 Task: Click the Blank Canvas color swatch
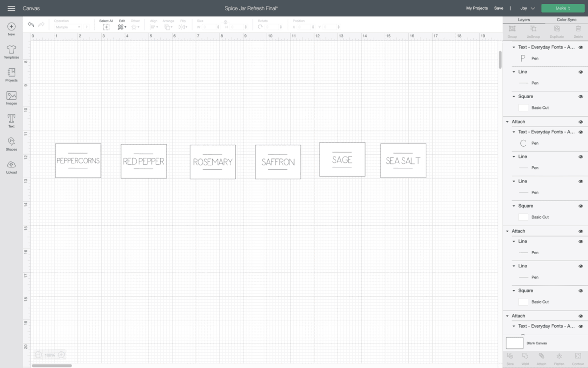tap(514, 343)
